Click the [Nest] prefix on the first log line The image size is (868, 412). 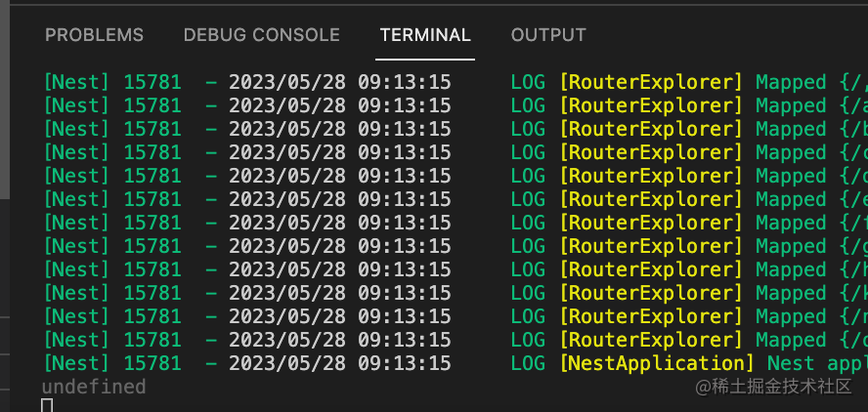78,82
